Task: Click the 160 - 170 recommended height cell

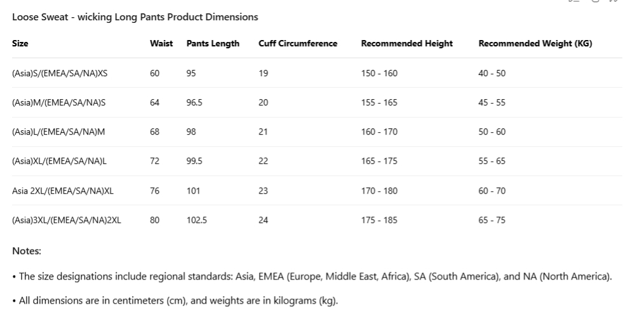Action: (379, 132)
